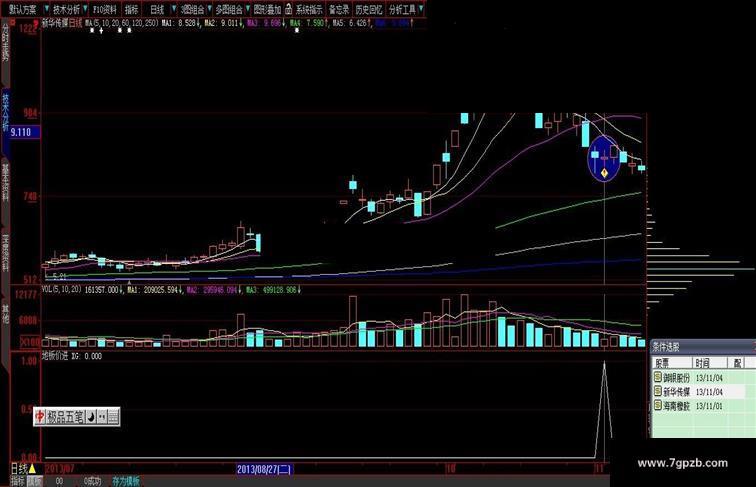Open the 分析工具 analysis tools menu
The width and height of the screenshot is (756, 487).
pos(402,9)
